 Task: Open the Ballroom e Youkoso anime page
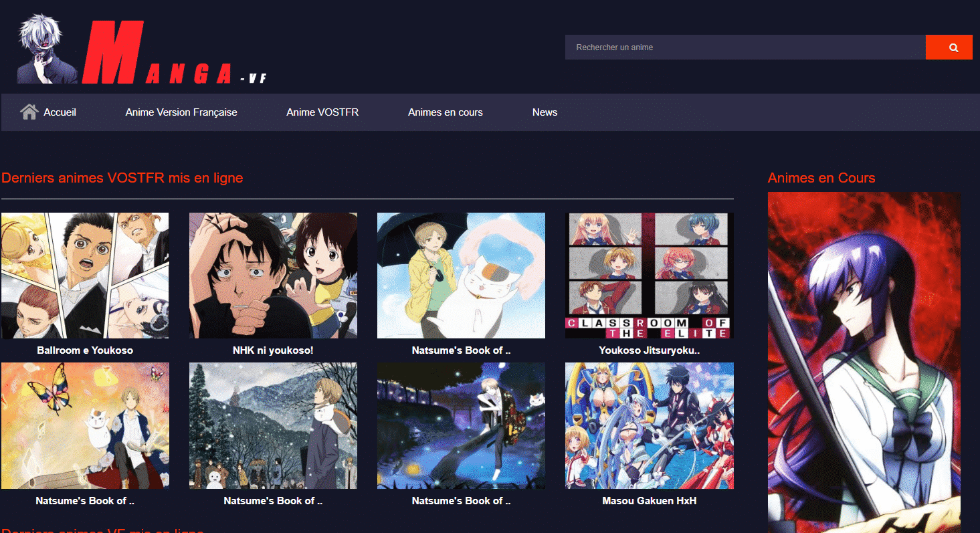click(85, 350)
